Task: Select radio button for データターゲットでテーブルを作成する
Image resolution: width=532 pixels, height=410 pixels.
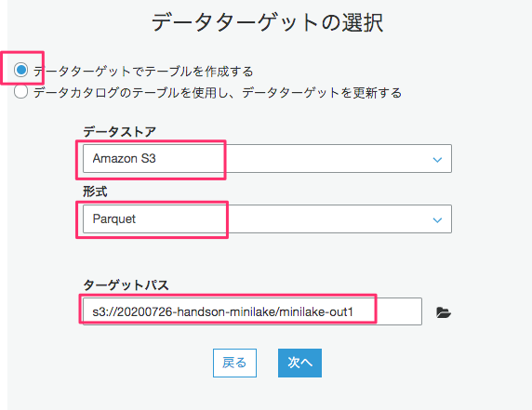Action: pyautogui.click(x=21, y=70)
